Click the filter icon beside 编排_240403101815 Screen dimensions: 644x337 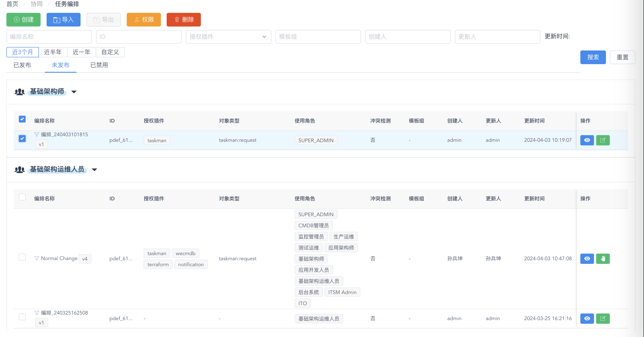[x=37, y=134]
